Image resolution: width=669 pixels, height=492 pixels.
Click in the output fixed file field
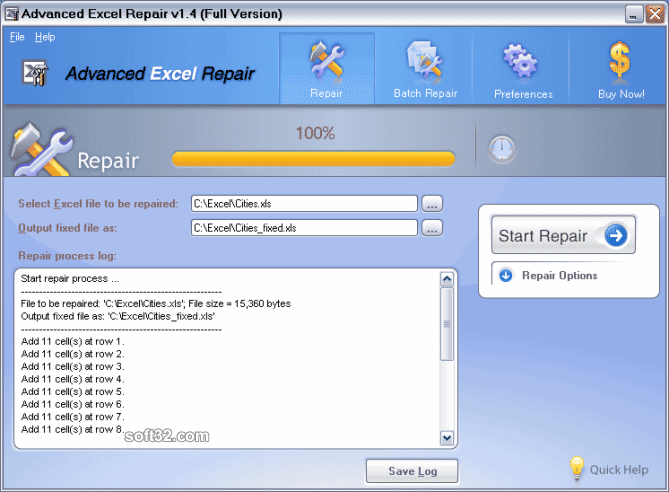(304, 228)
